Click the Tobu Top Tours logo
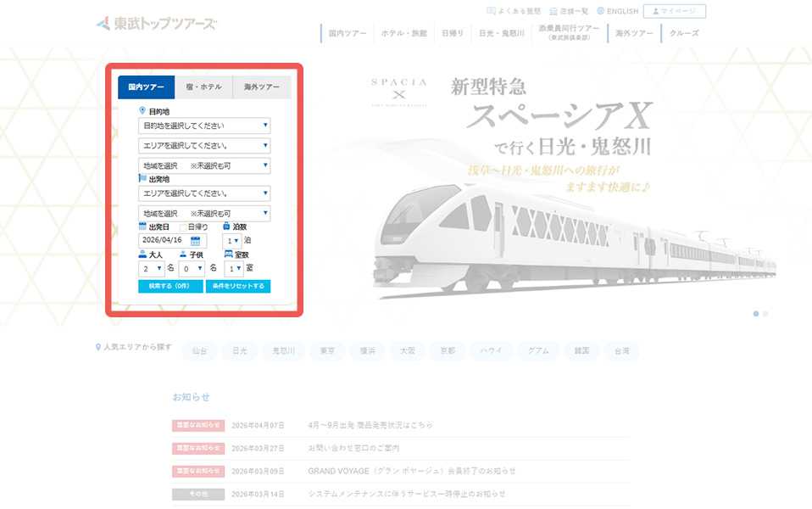Viewport: 812px width, 509px height. (x=157, y=23)
